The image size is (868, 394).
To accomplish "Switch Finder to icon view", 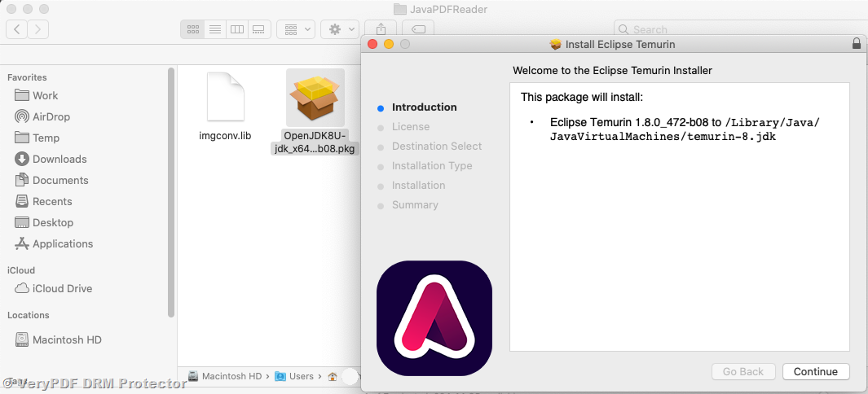I will click(193, 29).
